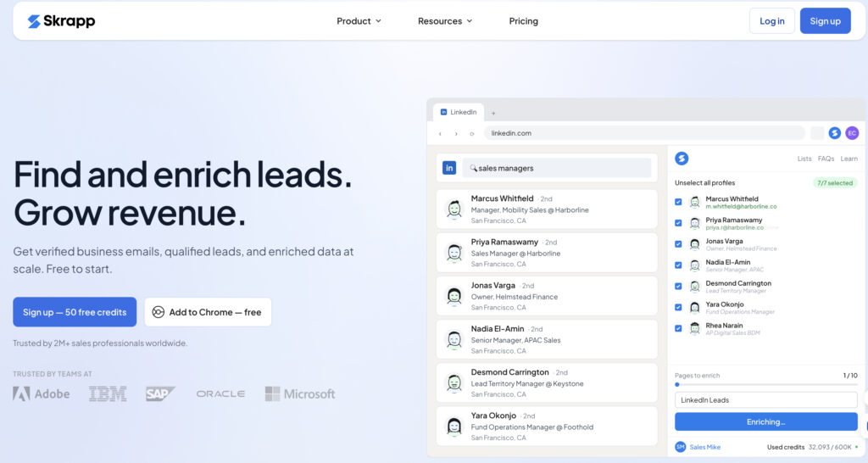Click the Sales Mike account name
This screenshot has width=868, height=463.
tap(704, 447)
